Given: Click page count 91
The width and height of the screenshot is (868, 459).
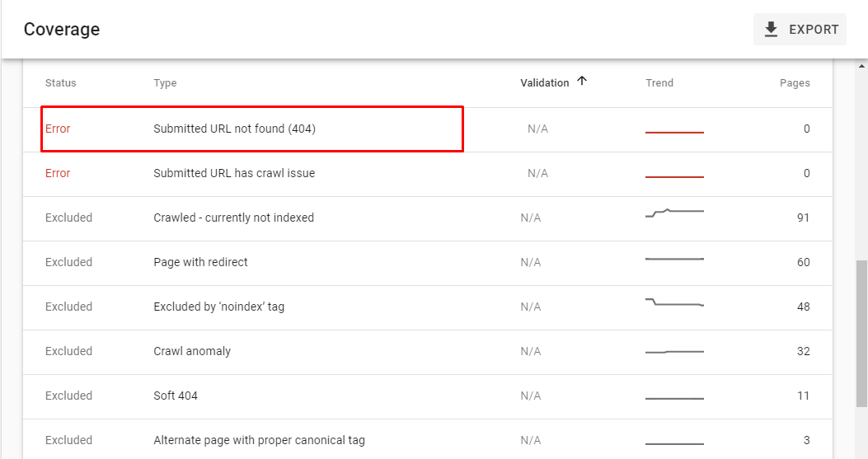Looking at the screenshot, I should pos(803,218).
